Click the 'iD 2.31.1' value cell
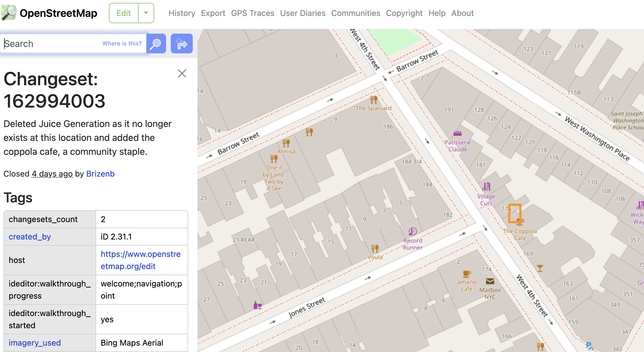This screenshot has width=644, height=352. click(142, 237)
